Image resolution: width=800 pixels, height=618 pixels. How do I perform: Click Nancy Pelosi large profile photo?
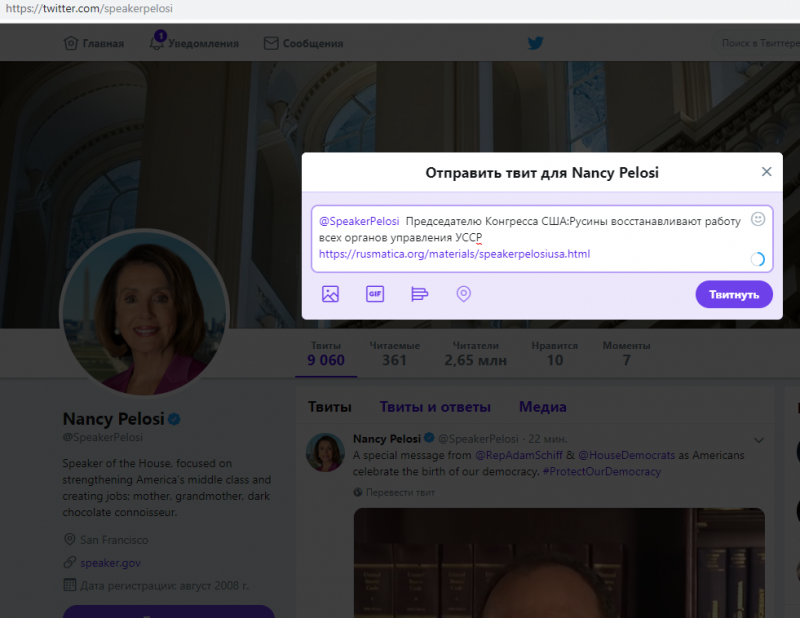click(144, 312)
